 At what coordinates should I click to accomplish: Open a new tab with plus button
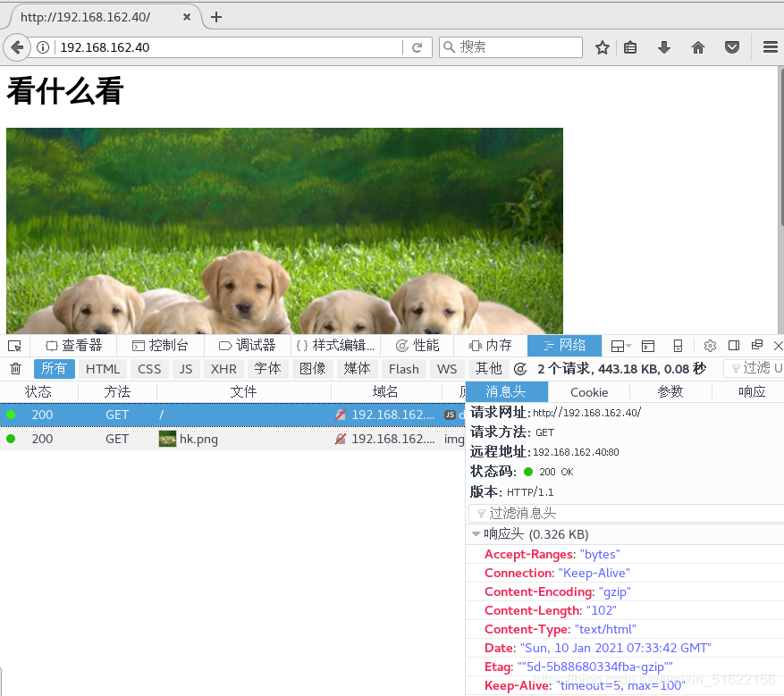pos(216,17)
